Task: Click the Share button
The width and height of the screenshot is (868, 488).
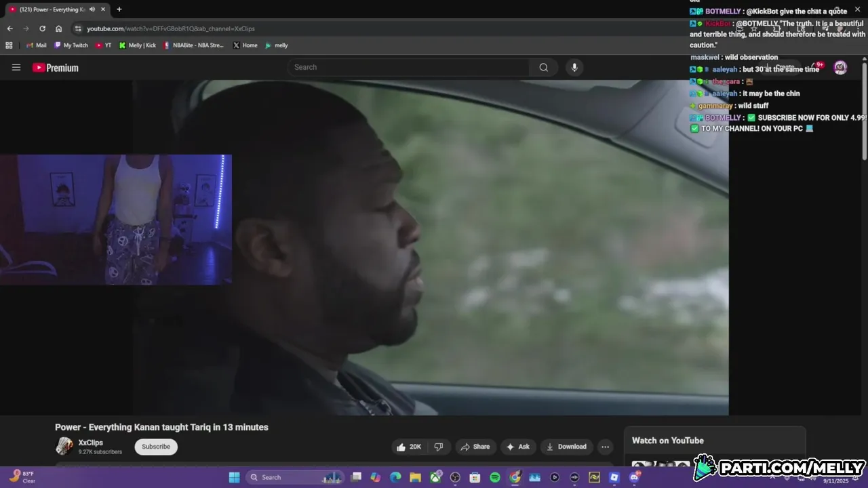Action: coord(475,447)
